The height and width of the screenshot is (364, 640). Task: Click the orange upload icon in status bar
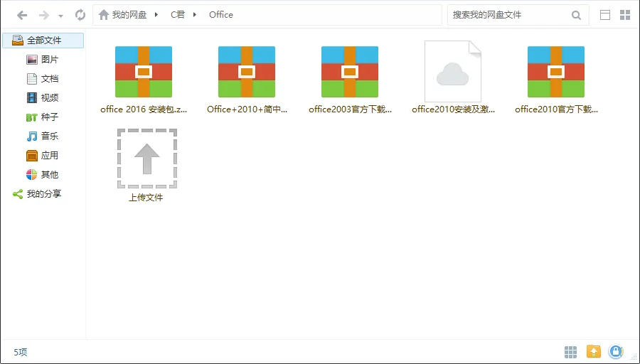pyautogui.click(x=594, y=351)
